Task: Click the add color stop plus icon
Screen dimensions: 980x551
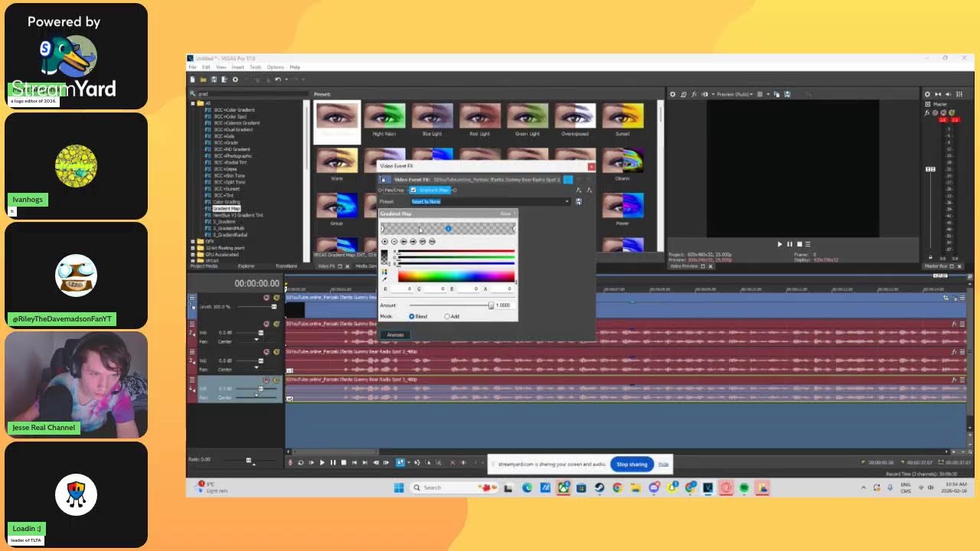Action: coord(385,242)
